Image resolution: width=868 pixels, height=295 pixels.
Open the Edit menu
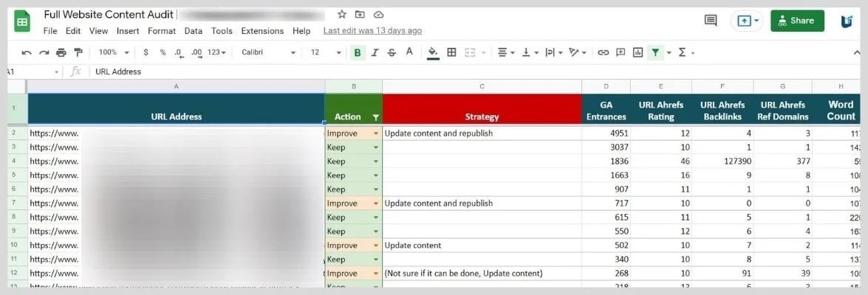coord(73,31)
